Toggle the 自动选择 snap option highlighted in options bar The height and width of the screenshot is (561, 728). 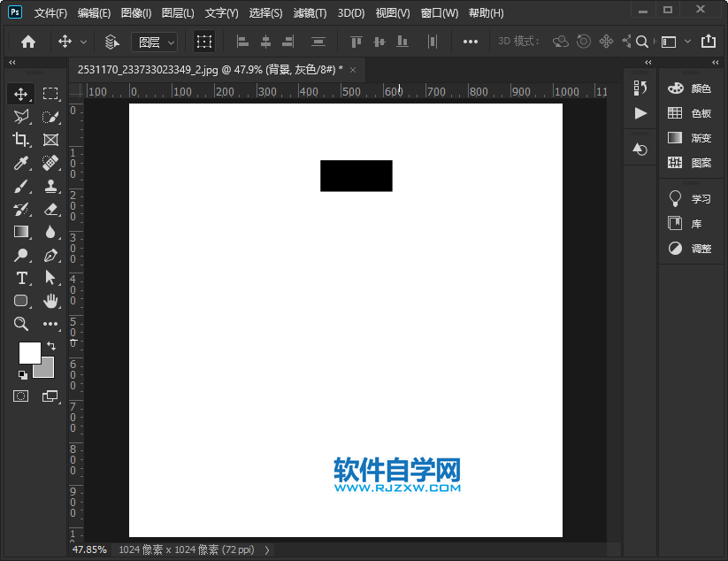[111, 41]
